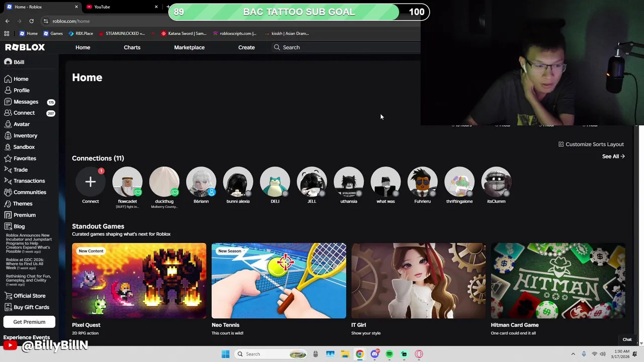Close the Home - Roblox browser tab
Viewport: 644px width, 362px height.
point(76,7)
